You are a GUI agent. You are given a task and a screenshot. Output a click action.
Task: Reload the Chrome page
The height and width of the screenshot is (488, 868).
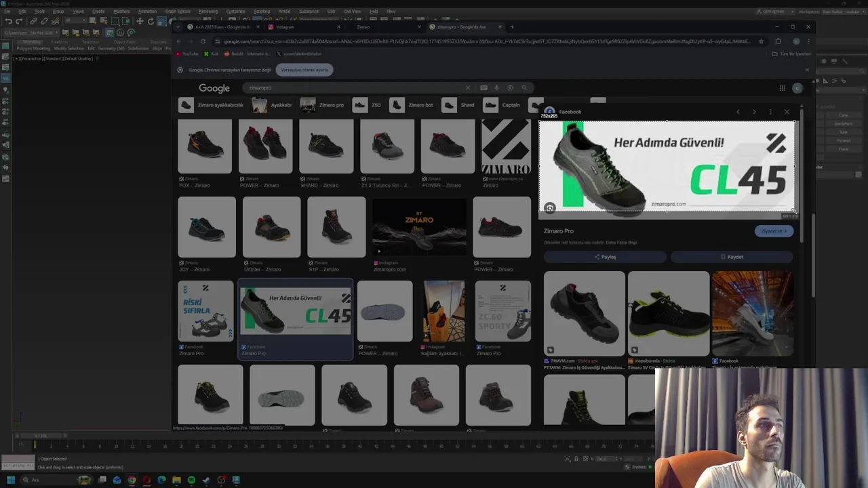coord(202,41)
